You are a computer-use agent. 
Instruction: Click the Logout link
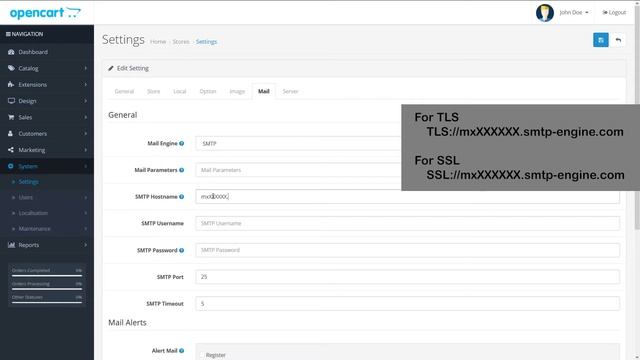(614, 13)
